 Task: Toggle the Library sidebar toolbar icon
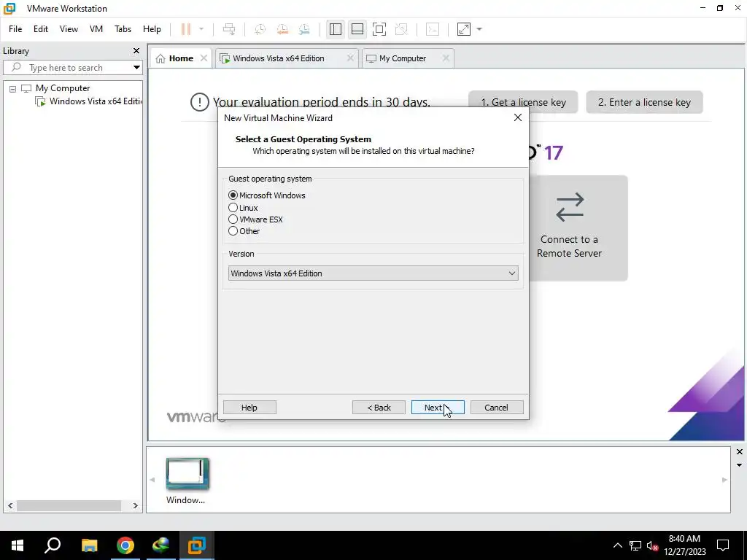(336, 29)
